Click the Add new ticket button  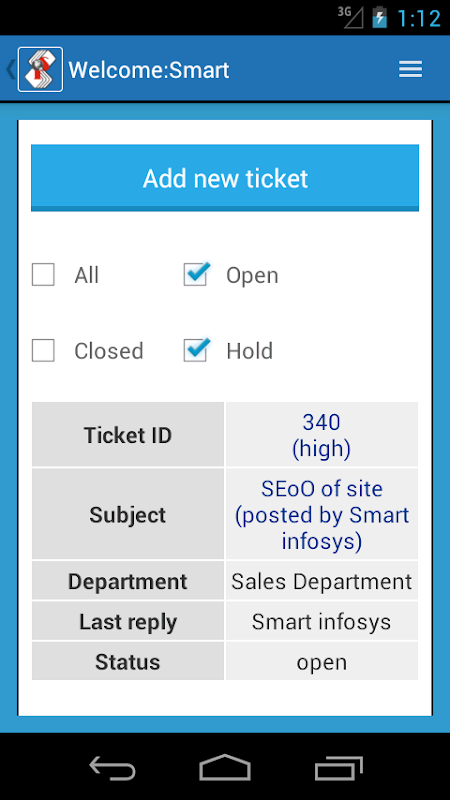click(x=225, y=178)
